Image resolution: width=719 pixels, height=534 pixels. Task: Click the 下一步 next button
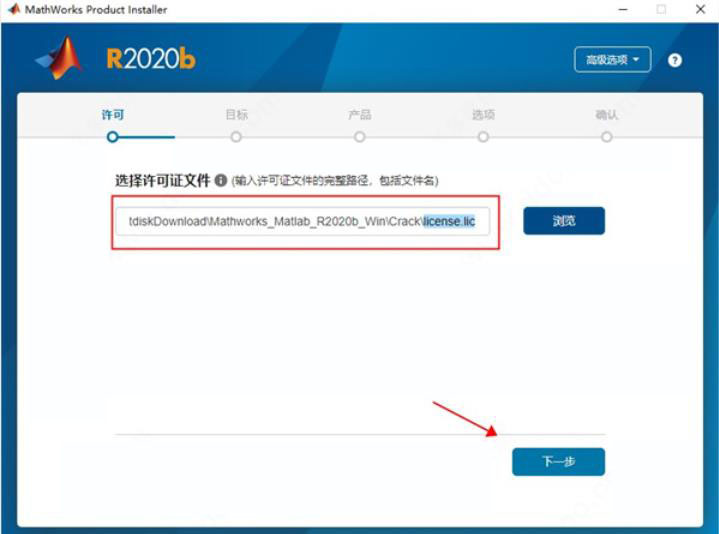559,462
